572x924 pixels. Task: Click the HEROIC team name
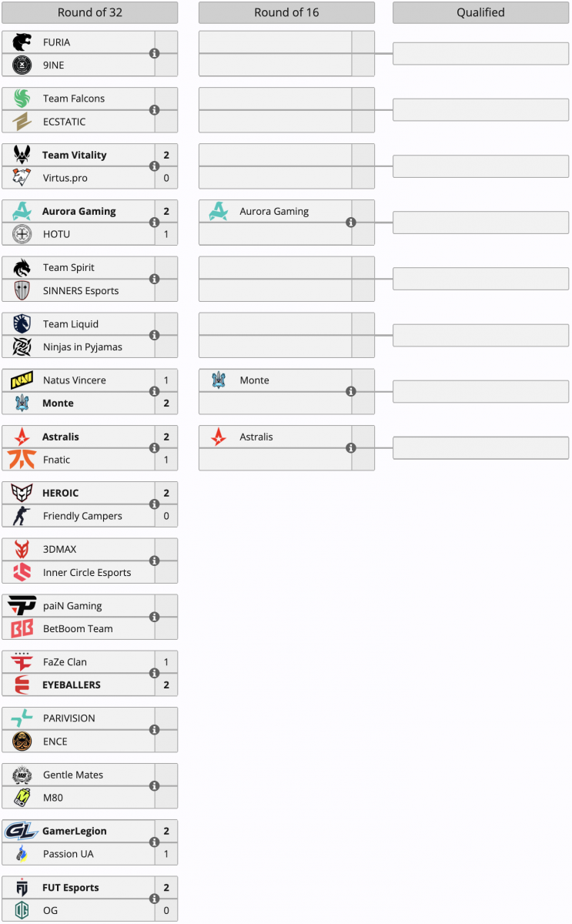pyautogui.click(x=60, y=493)
